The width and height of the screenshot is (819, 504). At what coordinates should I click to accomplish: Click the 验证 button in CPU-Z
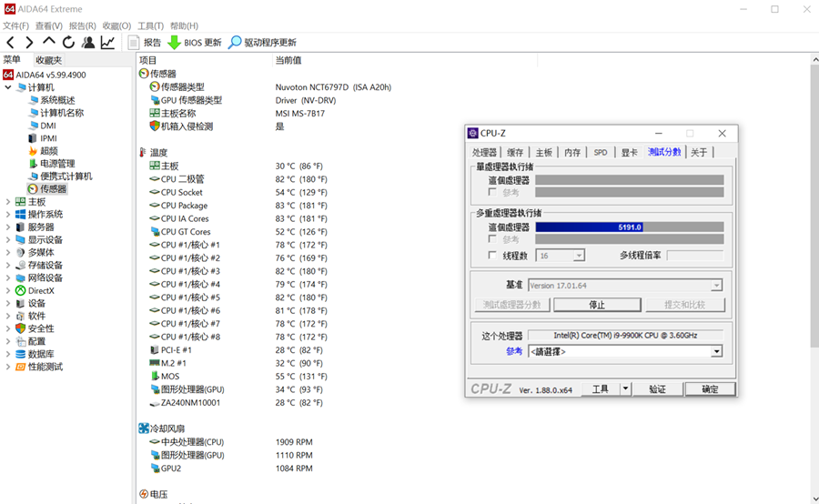657,389
